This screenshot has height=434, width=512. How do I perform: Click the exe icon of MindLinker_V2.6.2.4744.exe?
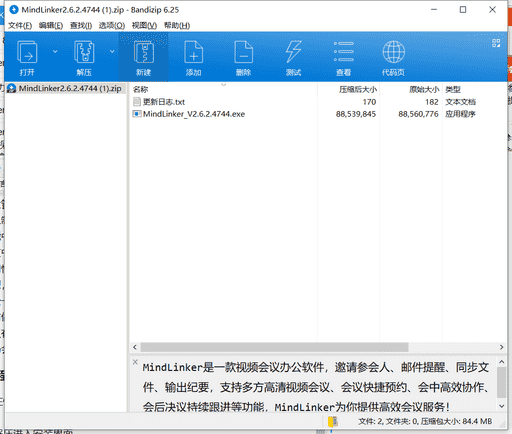tap(137, 114)
